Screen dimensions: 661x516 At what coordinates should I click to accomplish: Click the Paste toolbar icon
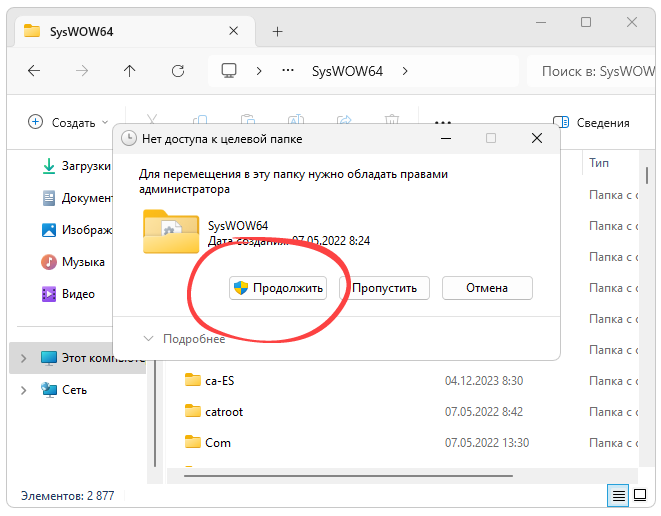point(248,120)
